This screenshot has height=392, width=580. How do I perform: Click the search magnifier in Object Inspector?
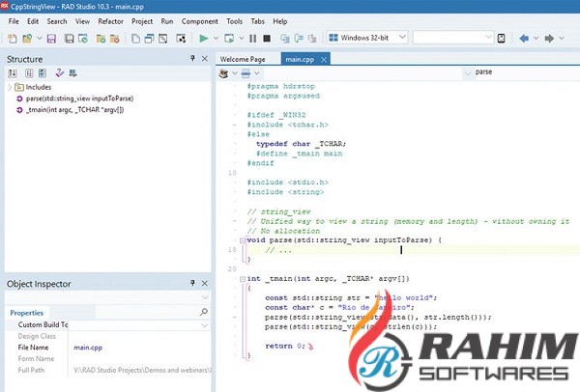203,312
